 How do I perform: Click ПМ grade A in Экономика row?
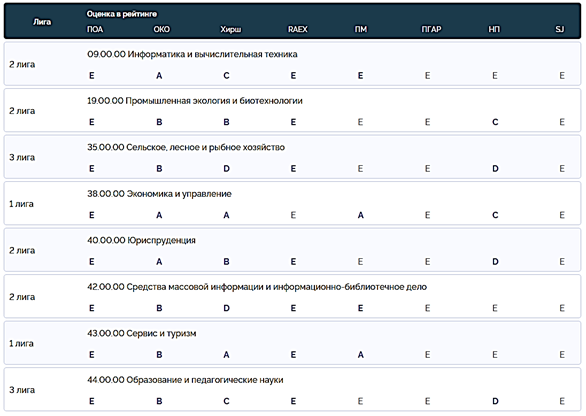[x=360, y=215]
